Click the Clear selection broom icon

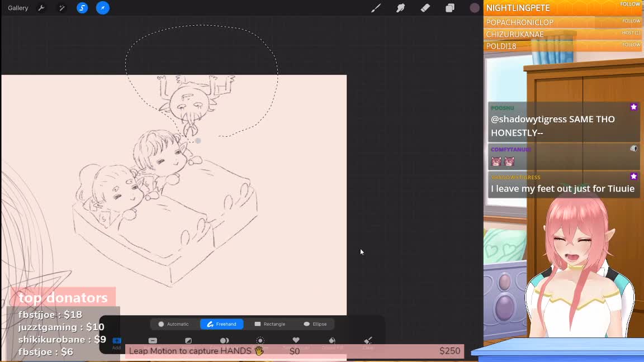tap(368, 341)
